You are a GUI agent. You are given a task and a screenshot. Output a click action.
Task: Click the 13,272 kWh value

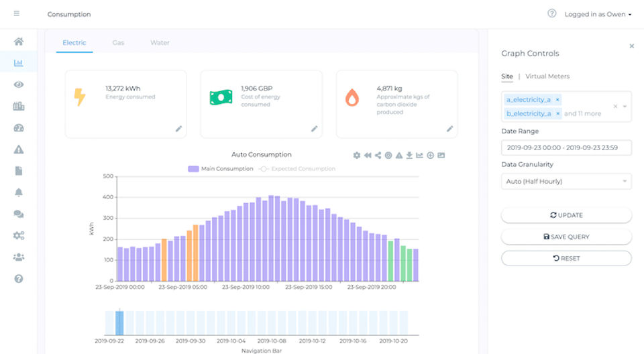(x=123, y=88)
